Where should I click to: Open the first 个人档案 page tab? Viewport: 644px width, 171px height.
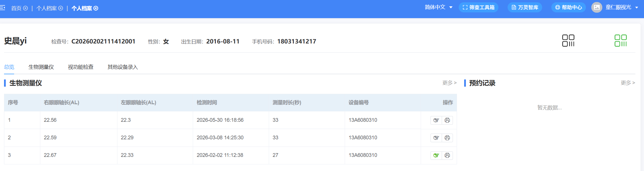click(46, 8)
